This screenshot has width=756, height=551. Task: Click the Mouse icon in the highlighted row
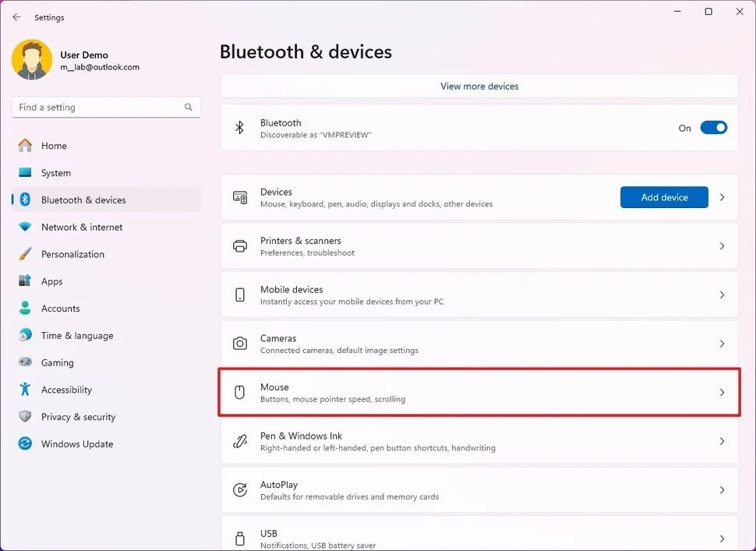pos(239,392)
